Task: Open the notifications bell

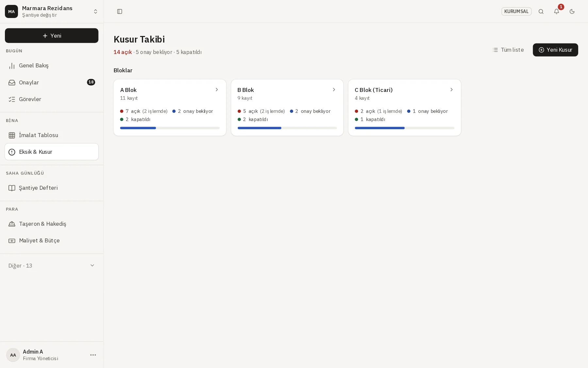Action: tap(557, 11)
